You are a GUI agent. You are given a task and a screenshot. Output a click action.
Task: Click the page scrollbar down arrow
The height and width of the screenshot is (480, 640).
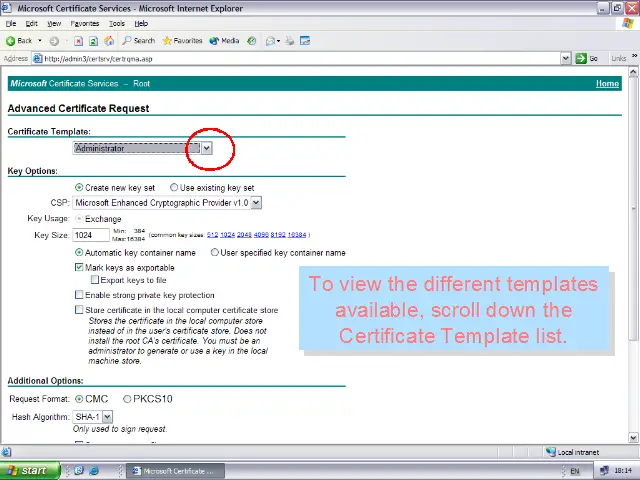[633, 438]
